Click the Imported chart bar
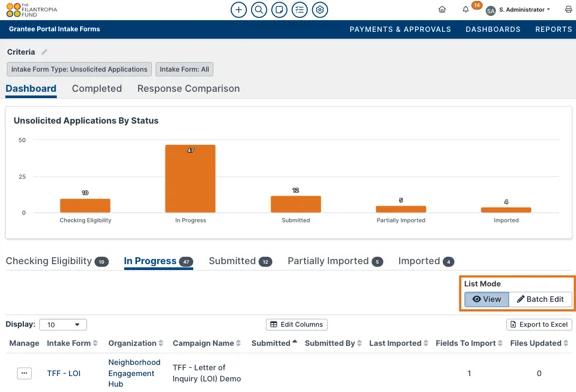This screenshot has width=576, height=392. pos(506,210)
